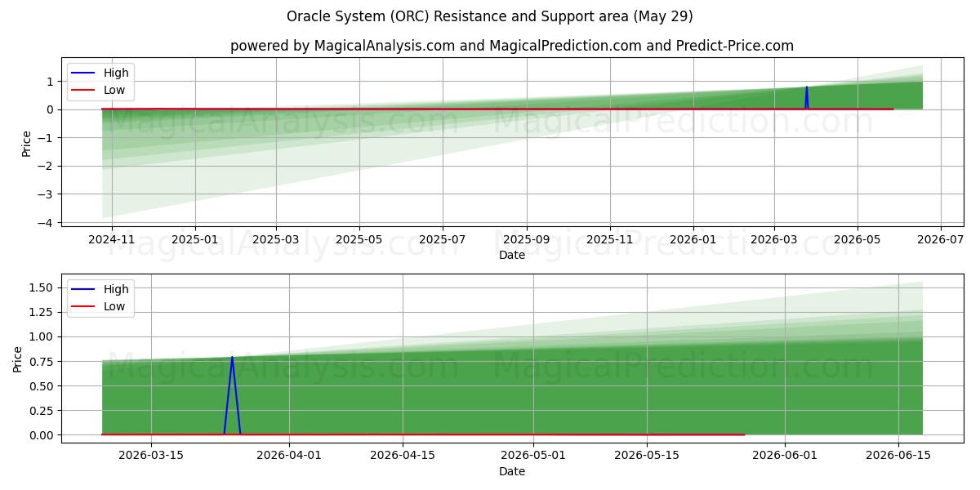Click the '0.75' y-axis label in the bottom chart
Screen dimensions: 980x490
[42, 361]
